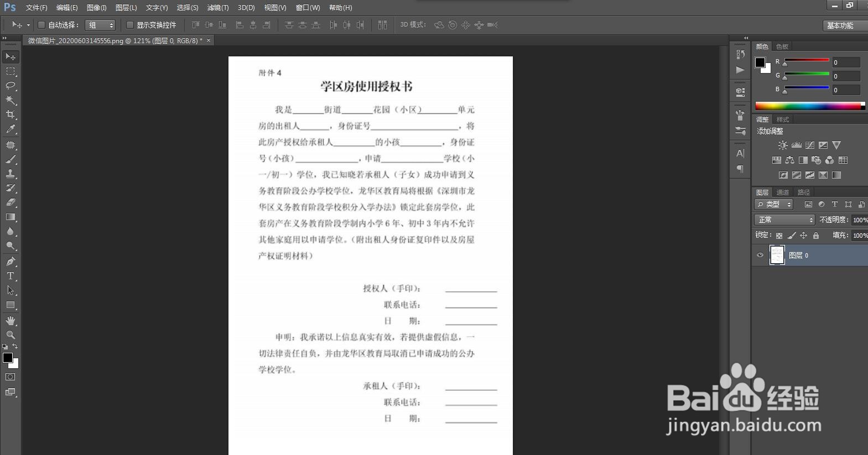Toggle pixel layer filter in Layers panel
Image resolution: width=868 pixels, height=455 pixels.
808,204
